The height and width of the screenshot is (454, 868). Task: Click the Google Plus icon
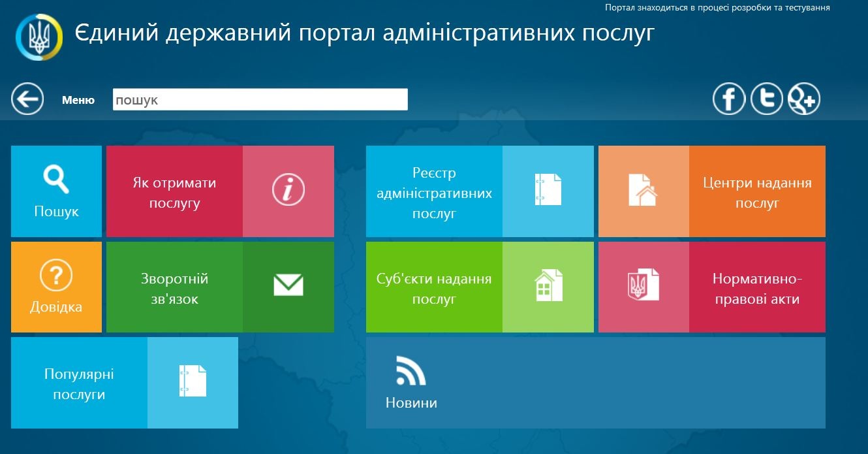803,100
